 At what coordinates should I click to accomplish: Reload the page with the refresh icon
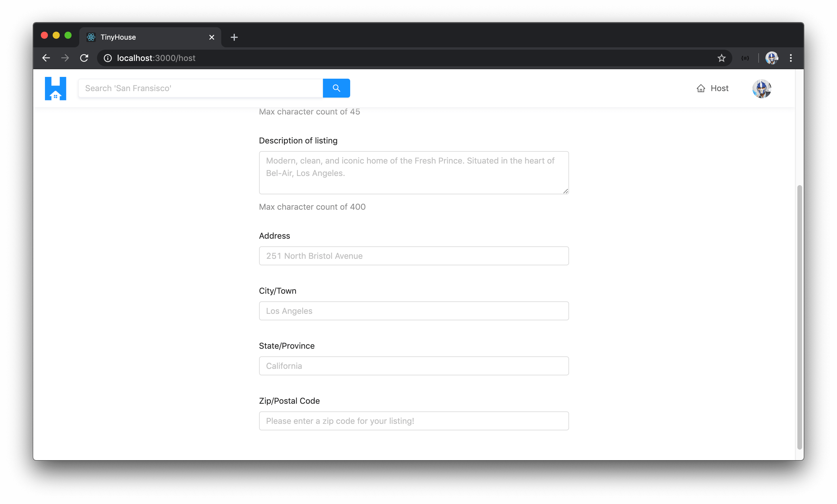(x=84, y=58)
